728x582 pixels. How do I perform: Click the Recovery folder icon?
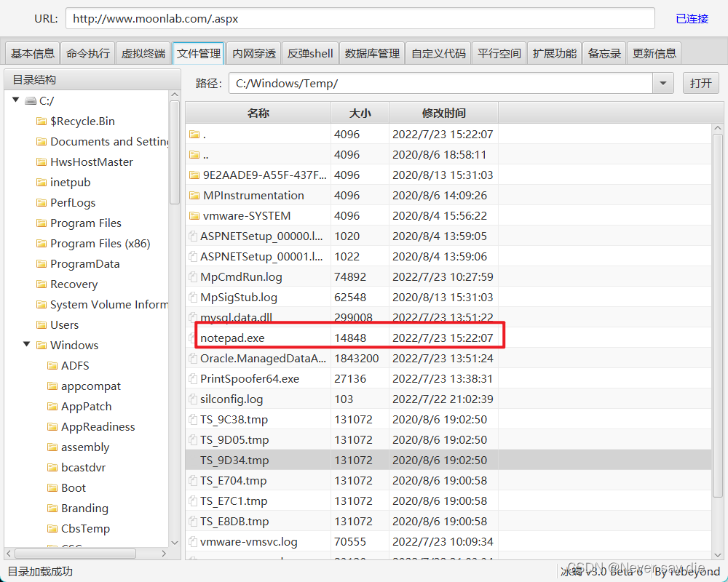pos(41,284)
